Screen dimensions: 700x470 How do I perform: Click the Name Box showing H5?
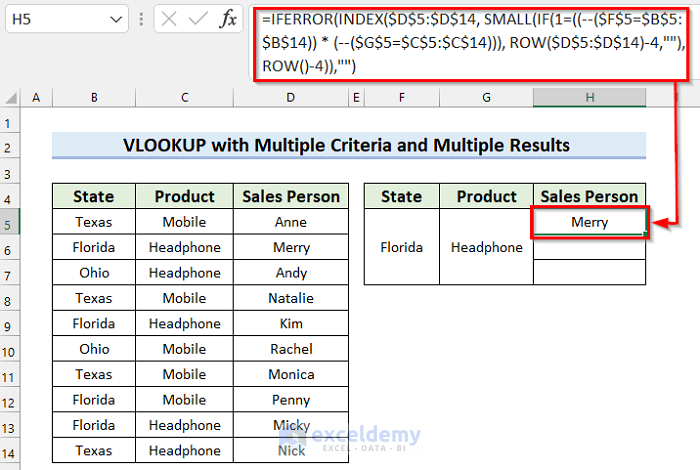pos(67,19)
